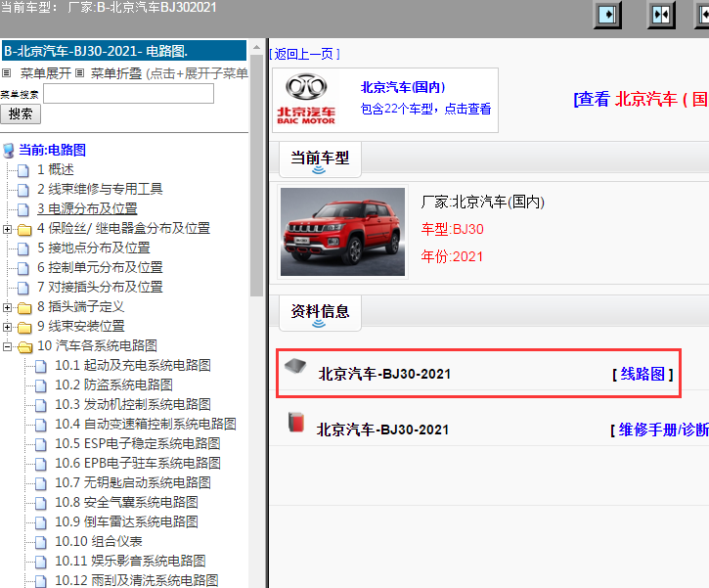709x588 pixels.
Task: Click page icon beside 10.3 发动机控制系统电路图
Action: tap(41, 405)
